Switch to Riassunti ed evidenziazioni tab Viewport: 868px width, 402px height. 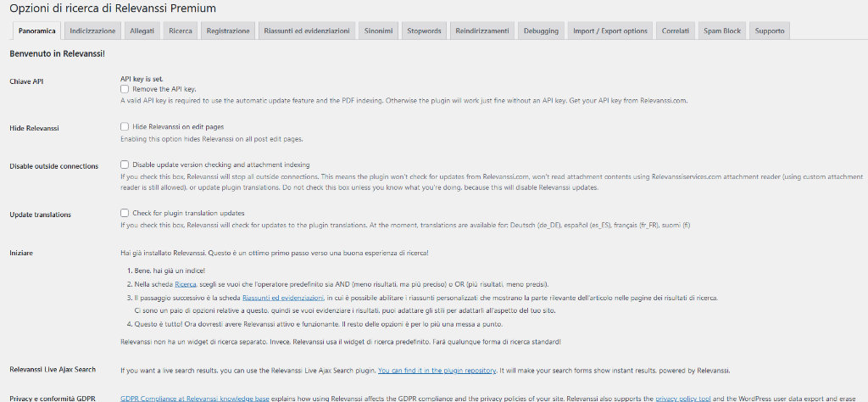click(307, 31)
